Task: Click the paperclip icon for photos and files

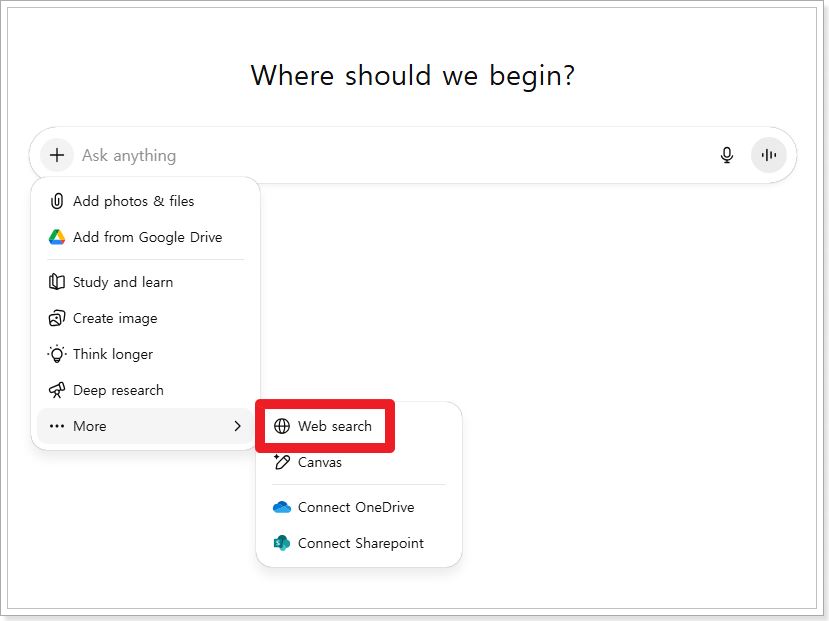Action: click(57, 201)
